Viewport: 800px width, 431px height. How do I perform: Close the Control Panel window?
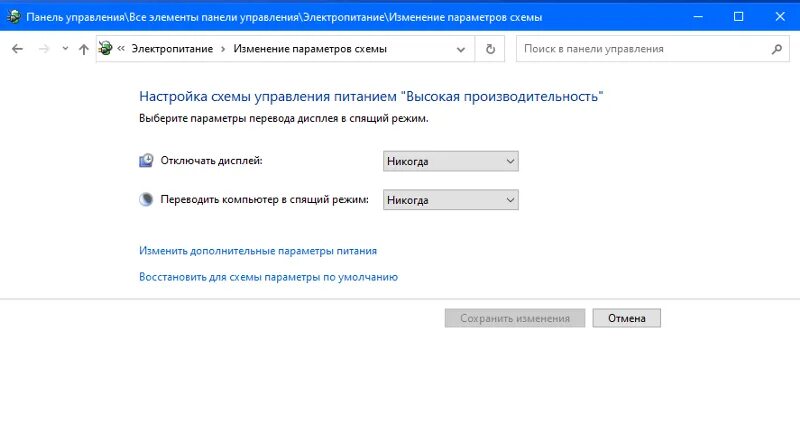[780, 17]
